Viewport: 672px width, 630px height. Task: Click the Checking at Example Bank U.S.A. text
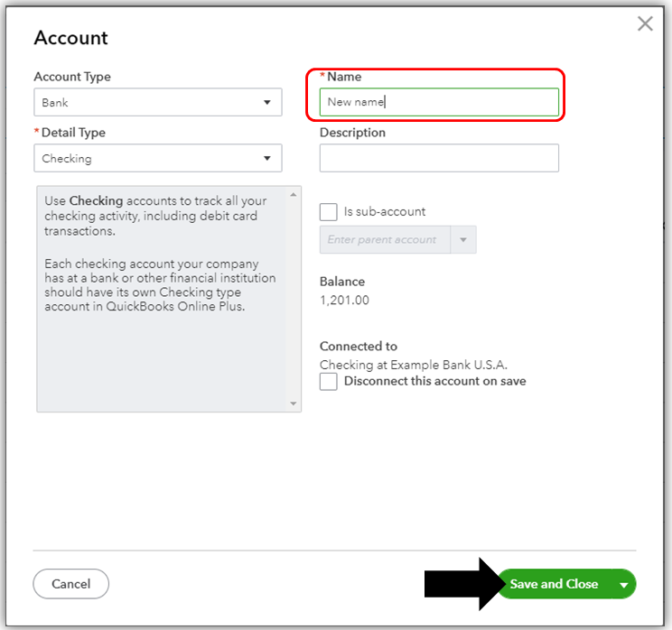click(x=413, y=365)
